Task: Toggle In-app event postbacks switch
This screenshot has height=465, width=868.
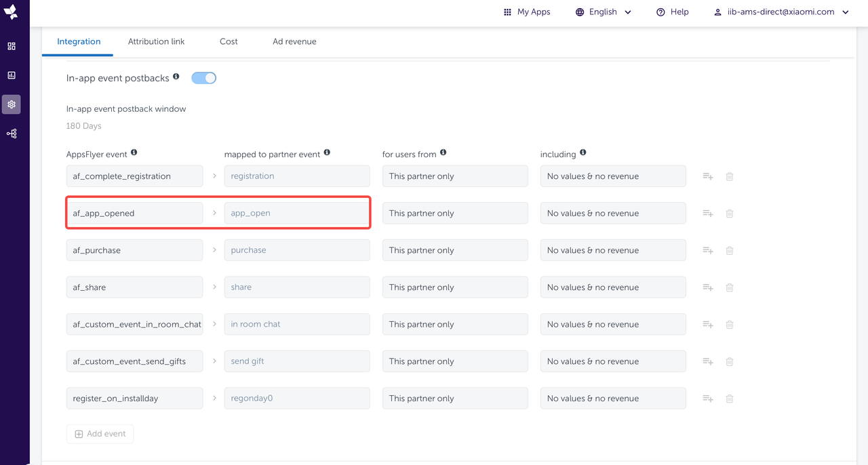Action: (203, 78)
